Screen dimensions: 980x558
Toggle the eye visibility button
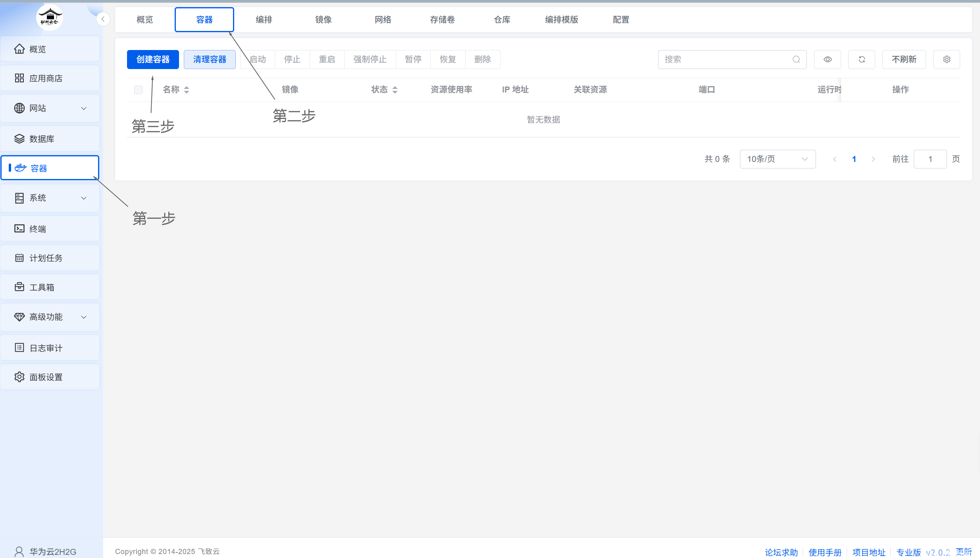(x=828, y=60)
